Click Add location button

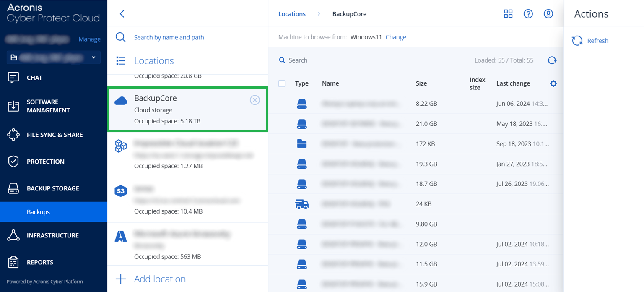click(x=159, y=279)
